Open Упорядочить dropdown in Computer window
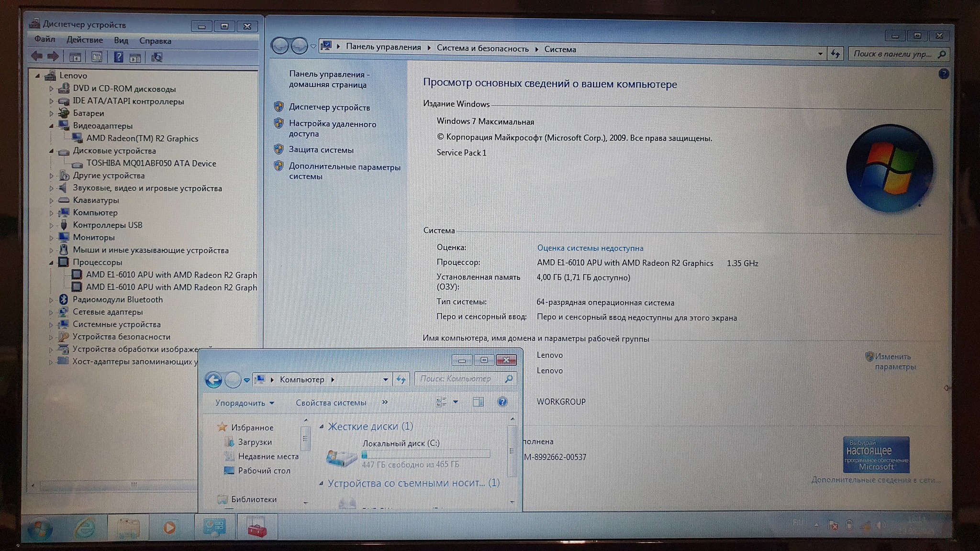The width and height of the screenshot is (980, 551). point(244,403)
